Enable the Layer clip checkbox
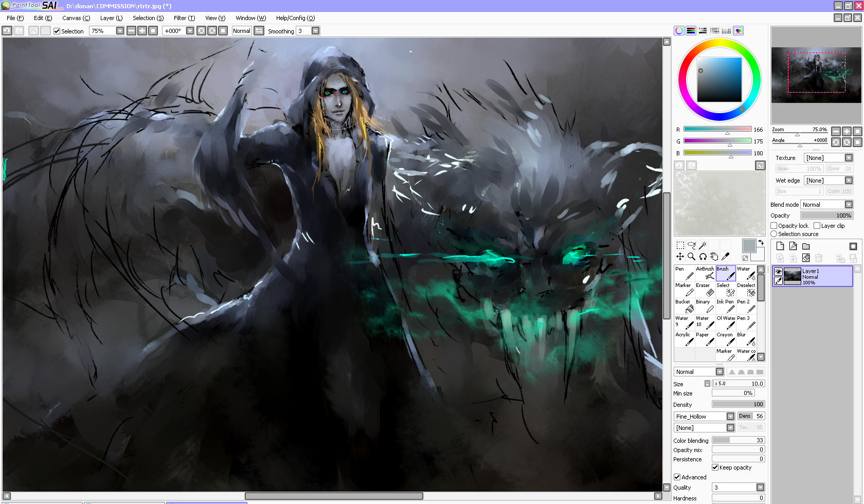Image resolution: width=864 pixels, height=504 pixels. tap(817, 226)
